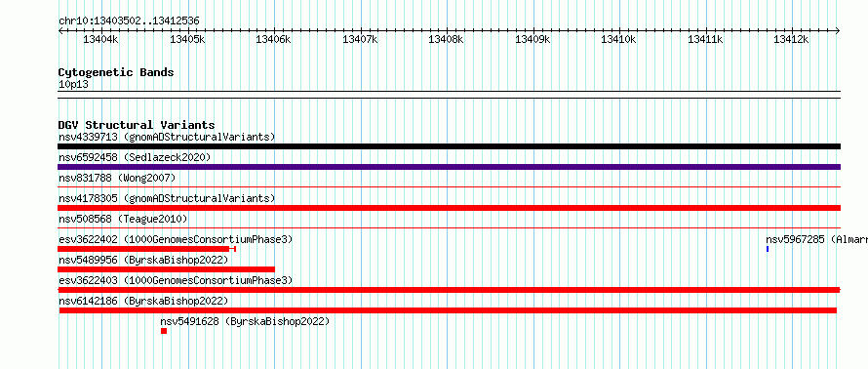This screenshot has height=369, width=868.
Task: Click the red nsv6142186 variant bar
Action: click(x=448, y=310)
